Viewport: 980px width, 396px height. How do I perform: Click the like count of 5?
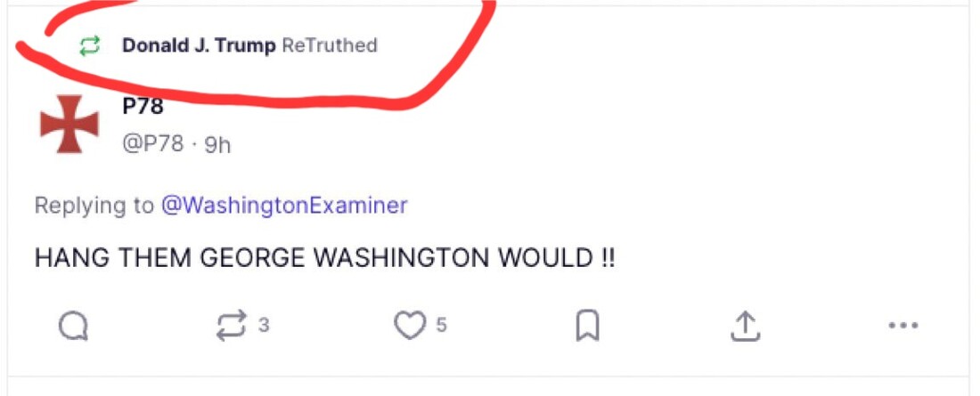tap(441, 326)
